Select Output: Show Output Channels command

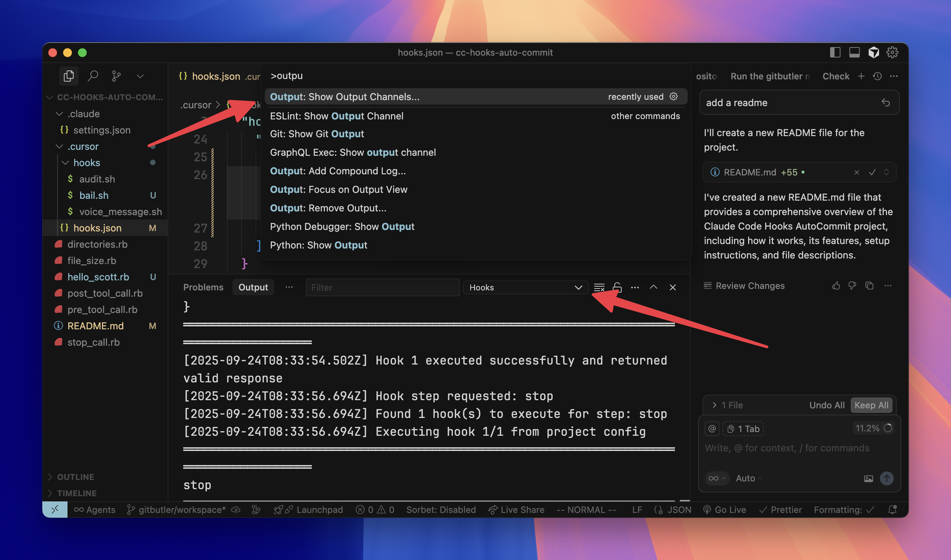click(x=345, y=96)
